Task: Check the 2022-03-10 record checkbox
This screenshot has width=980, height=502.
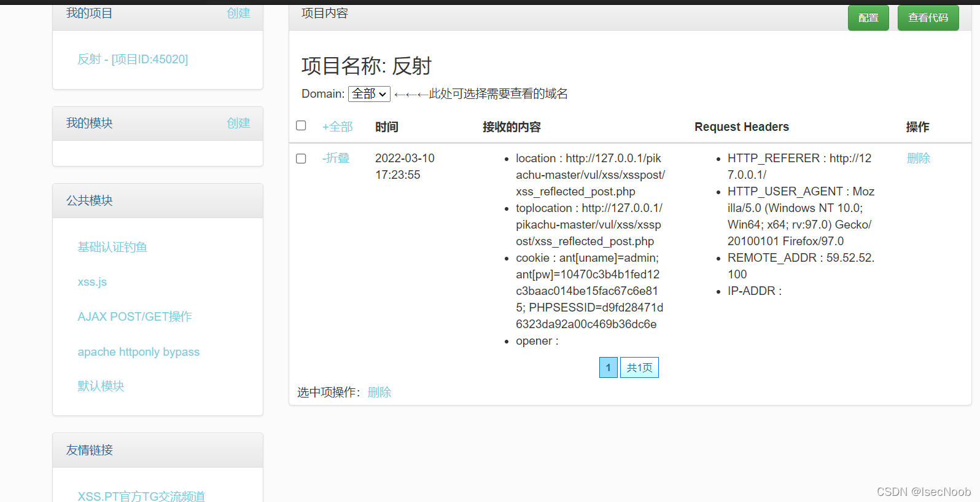Action: click(x=301, y=159)
